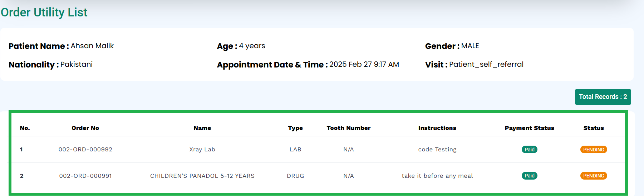Select 'take it before any meal' instruction
The image size is (644, 196).
point(437,176)
